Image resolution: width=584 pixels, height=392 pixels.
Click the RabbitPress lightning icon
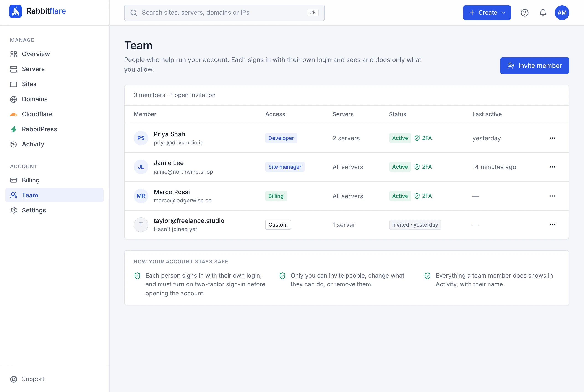tap(14, 129)
